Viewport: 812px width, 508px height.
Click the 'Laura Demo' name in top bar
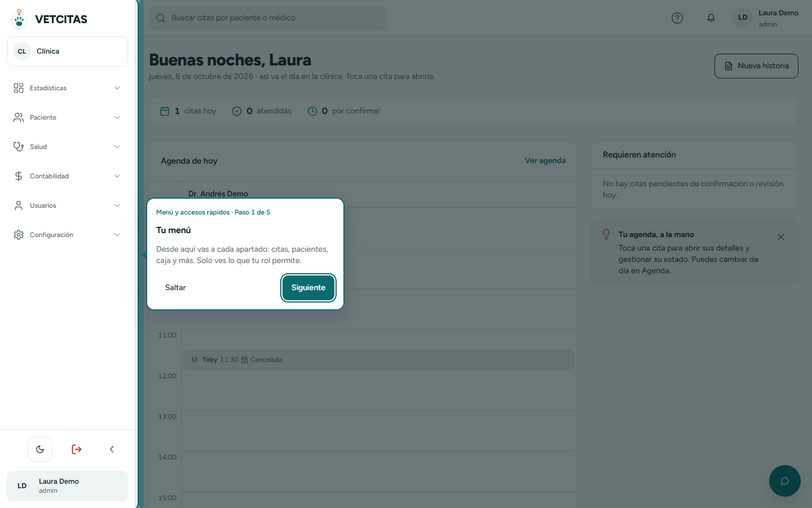[778, 13]
